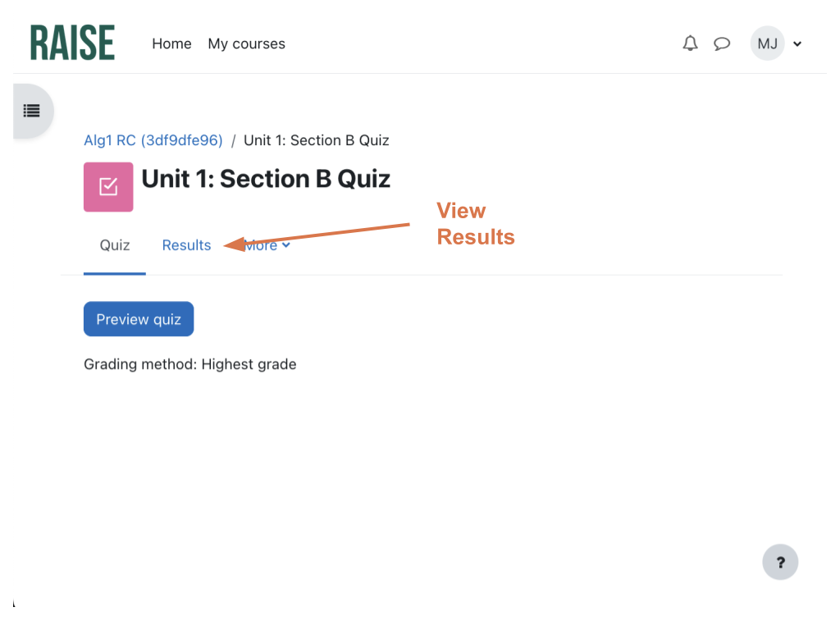840x630 pixels.
Task: Expand the user menu caret
Action: (x=797, y=44)
